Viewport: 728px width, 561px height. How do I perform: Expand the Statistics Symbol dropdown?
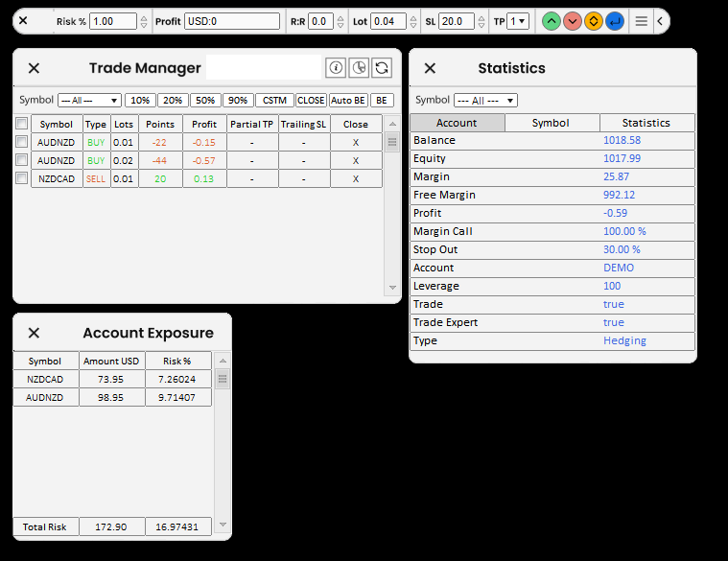[x=485, y=101]
